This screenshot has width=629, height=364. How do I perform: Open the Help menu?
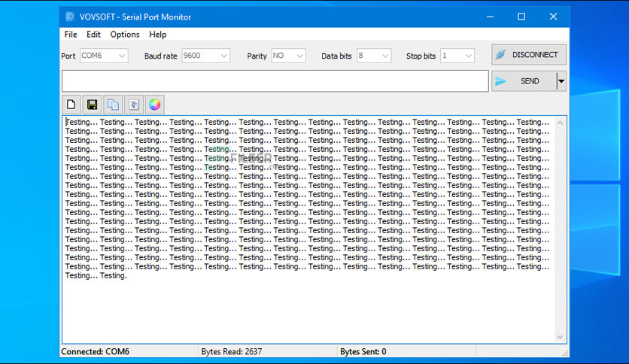click(x=158, y=35)
